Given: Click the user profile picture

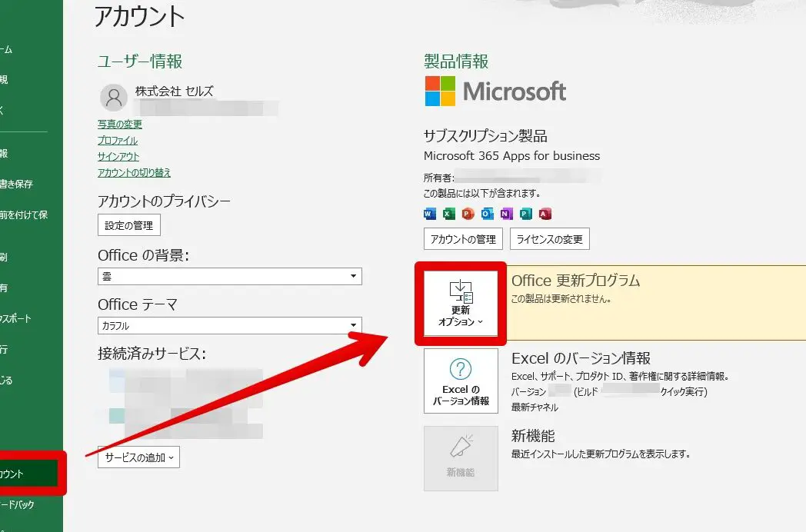Looking at the screenshot, I should click(x=114, y=97).
